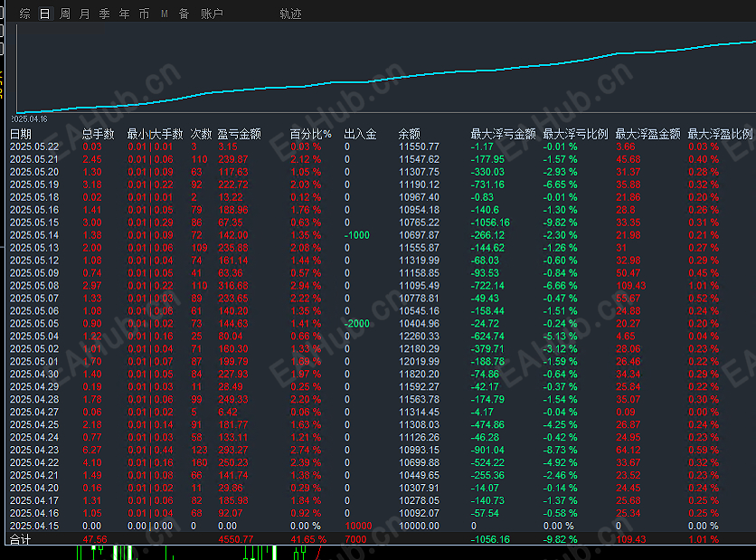Click the -1000 withdrawal on 2025.05.14
This screenshot has width=756, height=560.
(x=357, y=235)
